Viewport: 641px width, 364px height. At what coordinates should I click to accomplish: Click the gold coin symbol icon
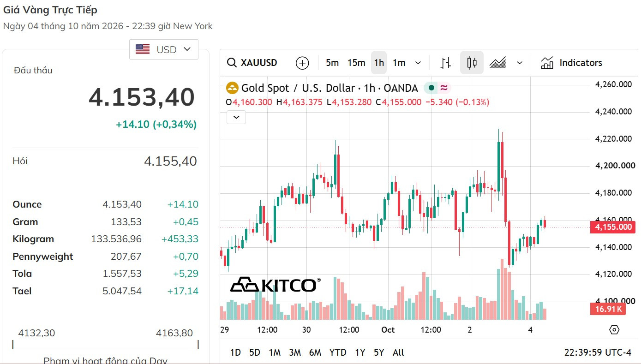232,88
